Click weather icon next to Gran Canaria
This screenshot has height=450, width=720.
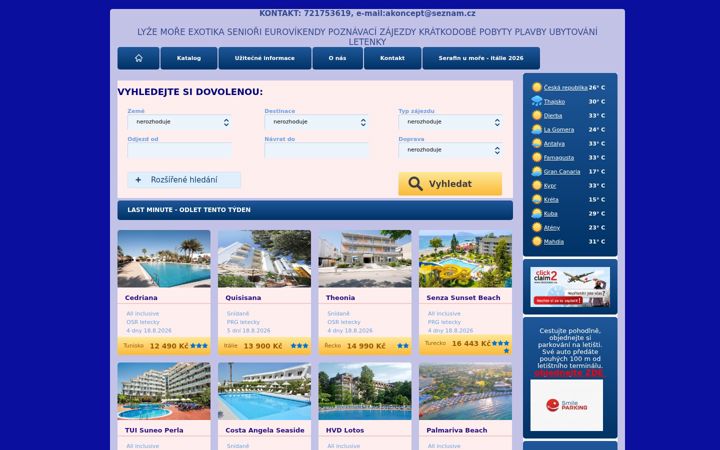[537, 171]
